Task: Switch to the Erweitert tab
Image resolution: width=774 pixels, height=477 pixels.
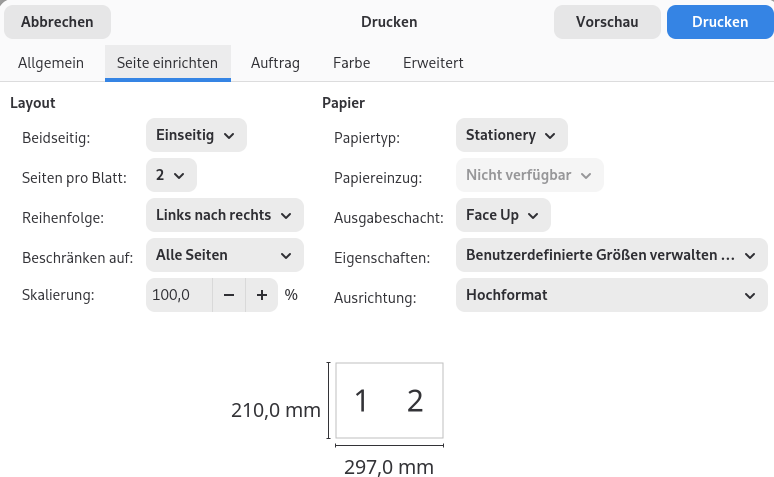Action: (x=433, y=63)
